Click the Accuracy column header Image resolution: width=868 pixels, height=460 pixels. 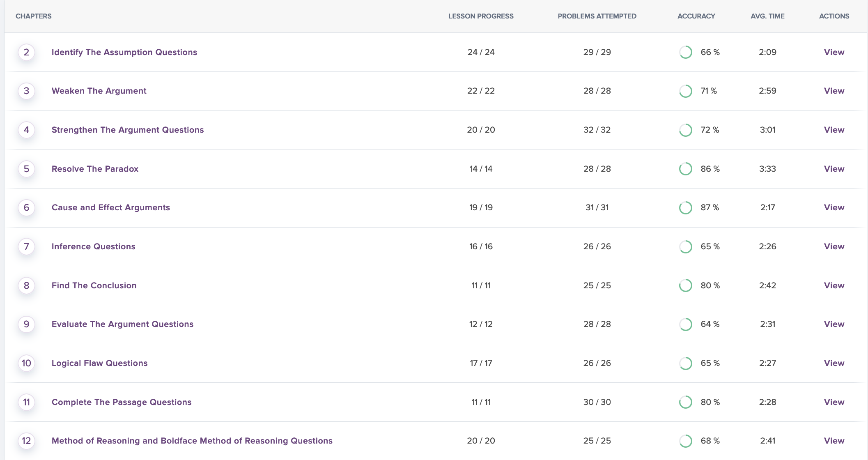click(x=696, y=16)
